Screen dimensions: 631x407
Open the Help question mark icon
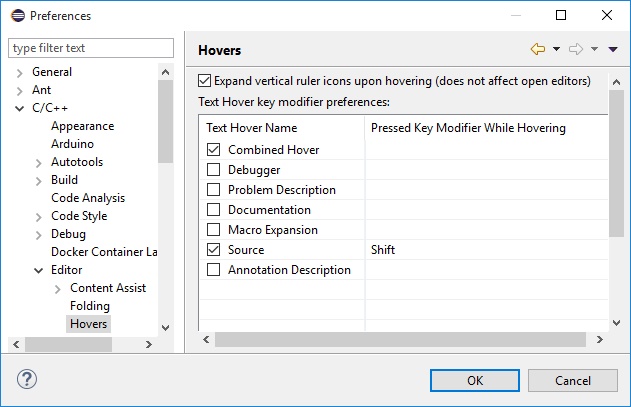click(27, 379)
